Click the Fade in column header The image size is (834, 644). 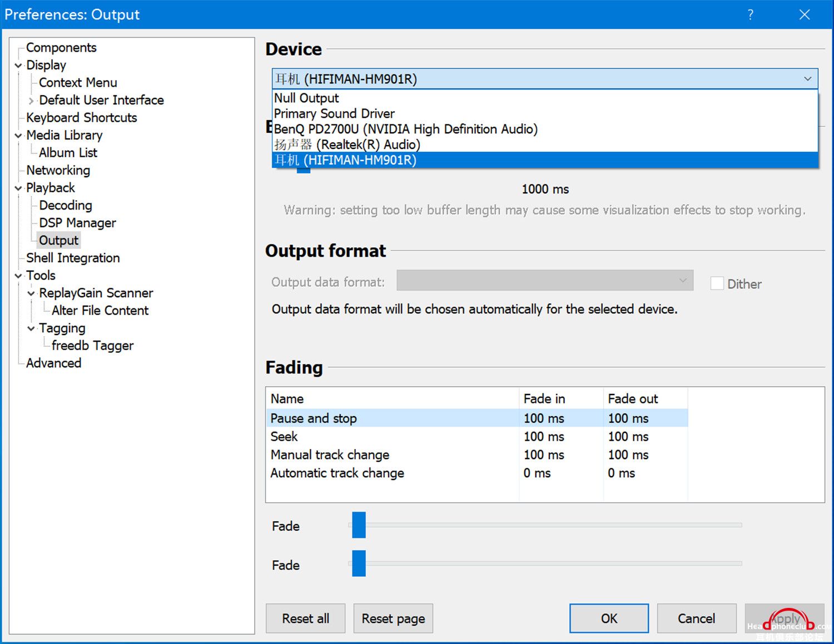[561, 398]
